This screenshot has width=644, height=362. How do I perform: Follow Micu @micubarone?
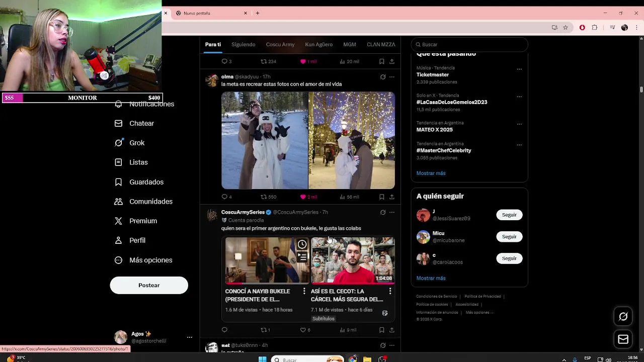point(509,236)
